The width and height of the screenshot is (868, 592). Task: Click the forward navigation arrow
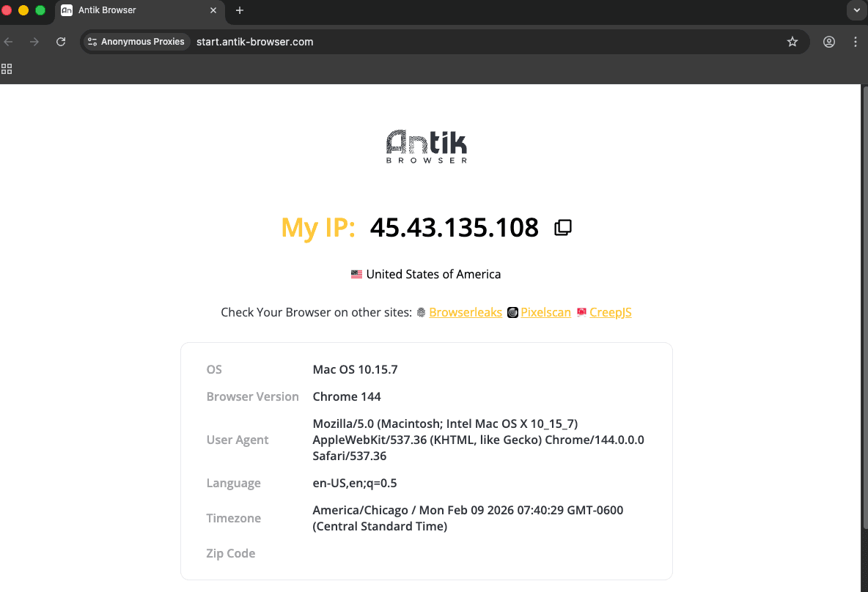[x=34, y=42]
